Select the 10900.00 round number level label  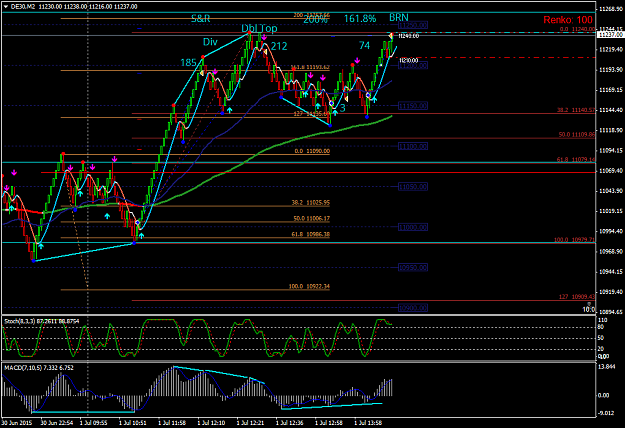tap(413, 308)
